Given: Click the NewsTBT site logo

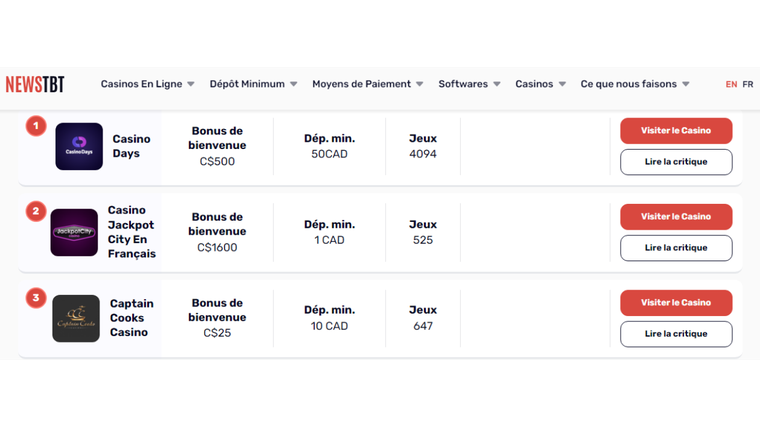Looking at the screenshot, I should tap(35, 84).
